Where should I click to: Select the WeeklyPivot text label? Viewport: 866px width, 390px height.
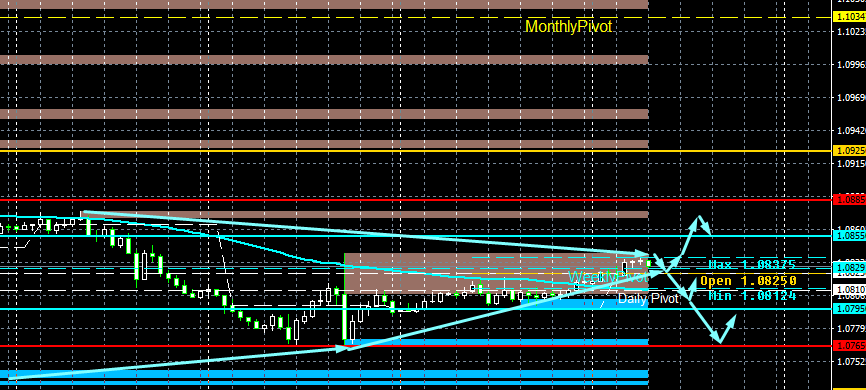coord(608,277)
